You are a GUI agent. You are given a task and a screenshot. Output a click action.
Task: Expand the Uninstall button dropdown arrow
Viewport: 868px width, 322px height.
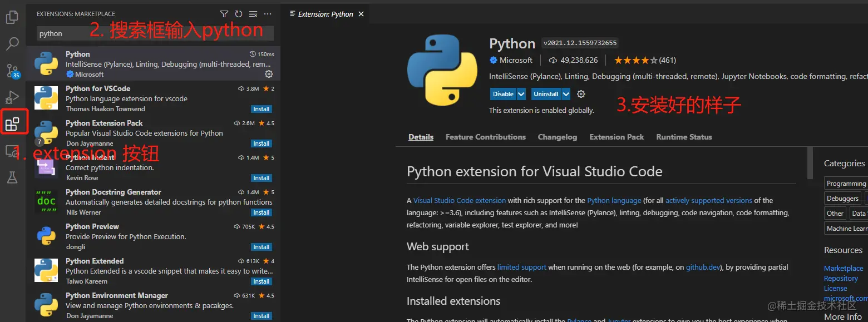point(566,94)
